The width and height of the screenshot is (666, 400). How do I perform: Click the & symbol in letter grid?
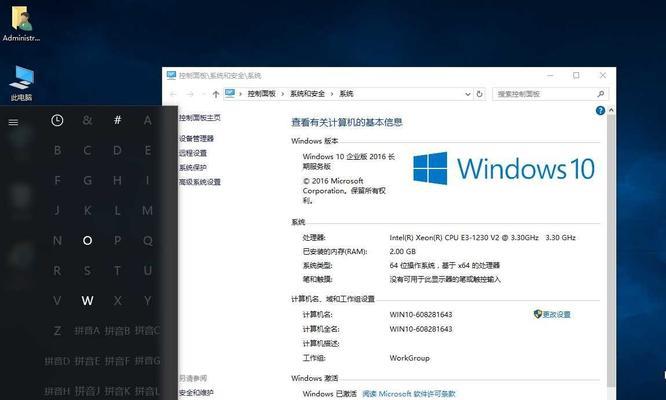pos(87,121)
